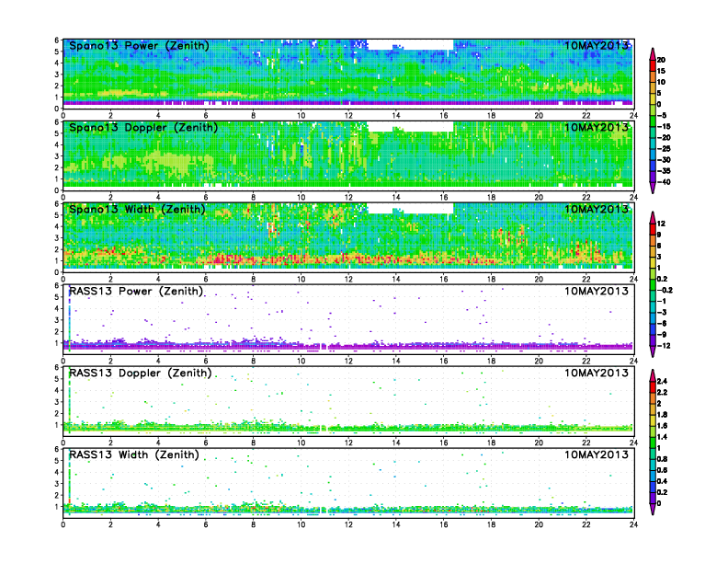Click the 10MAY2013 date in RASS13 Width panel

coord(597,454)
